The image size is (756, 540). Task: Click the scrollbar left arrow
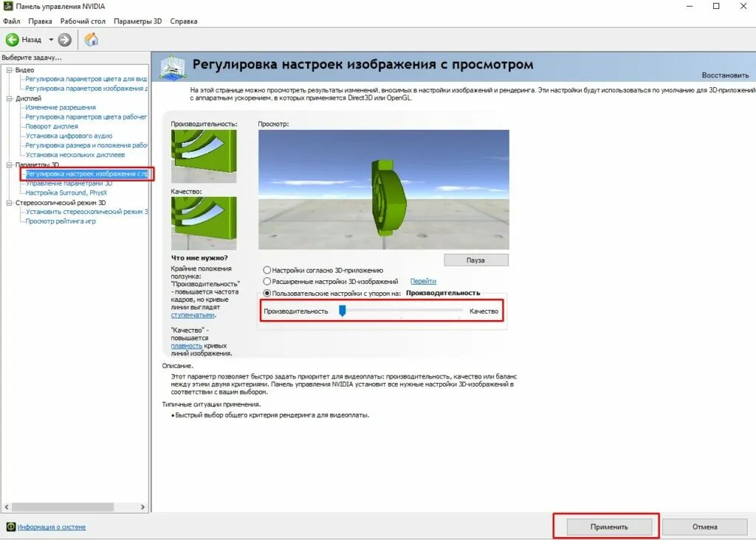(6, 508)
